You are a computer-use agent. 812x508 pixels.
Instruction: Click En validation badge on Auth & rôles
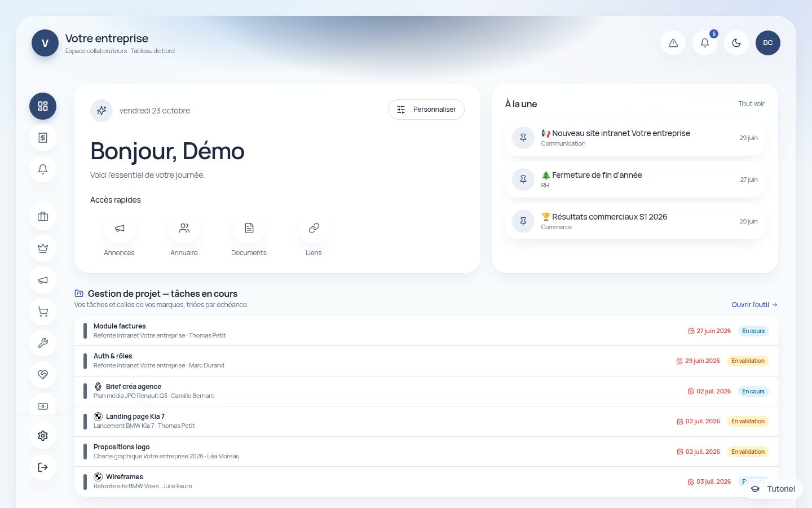748,361
